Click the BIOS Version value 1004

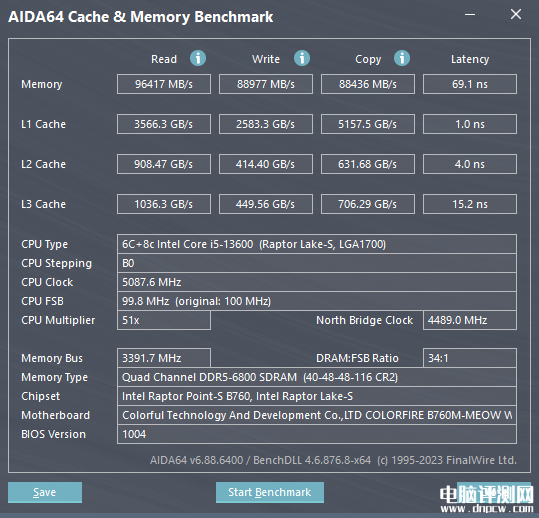[x=317, y=434]
